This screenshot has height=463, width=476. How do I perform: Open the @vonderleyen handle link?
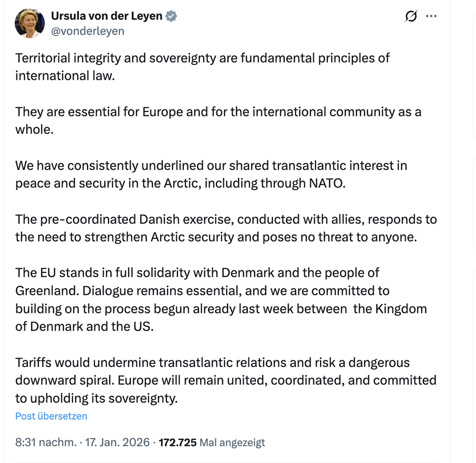pos(88,31)
